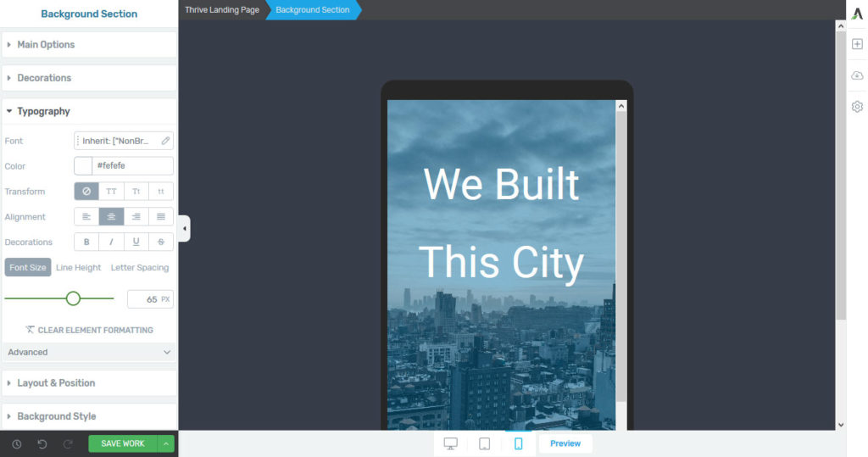Viewport: 868px width, 457px height.
Task: Add a new element with plus icon
Action: coord(857,44)
